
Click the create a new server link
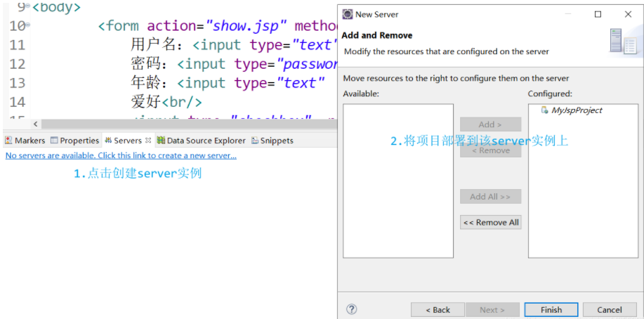coord(121,155)
